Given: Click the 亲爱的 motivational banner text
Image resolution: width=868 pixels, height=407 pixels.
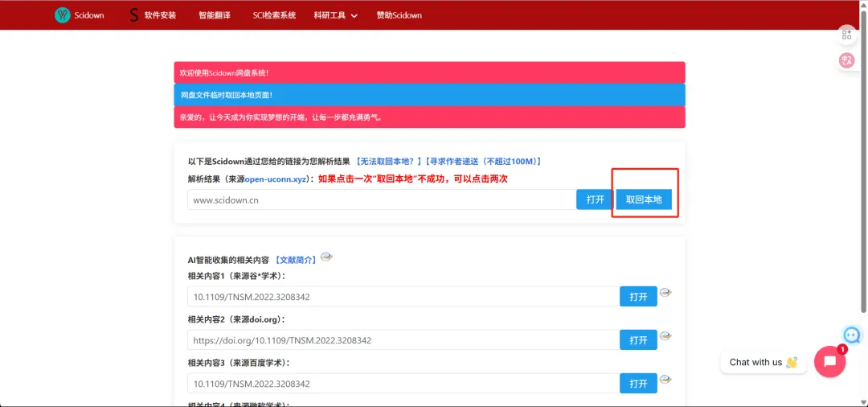Looking at the screenshot, I should point(429,117).
